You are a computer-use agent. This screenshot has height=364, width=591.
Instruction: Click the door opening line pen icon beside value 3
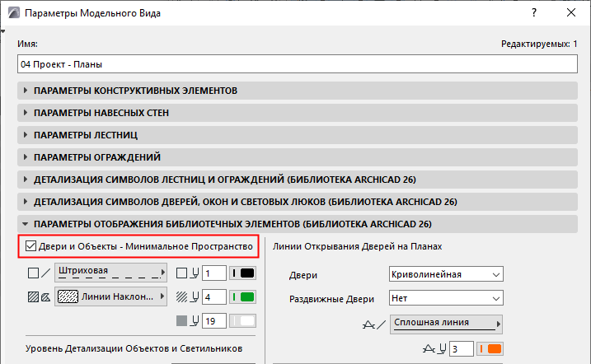[434, 349]
